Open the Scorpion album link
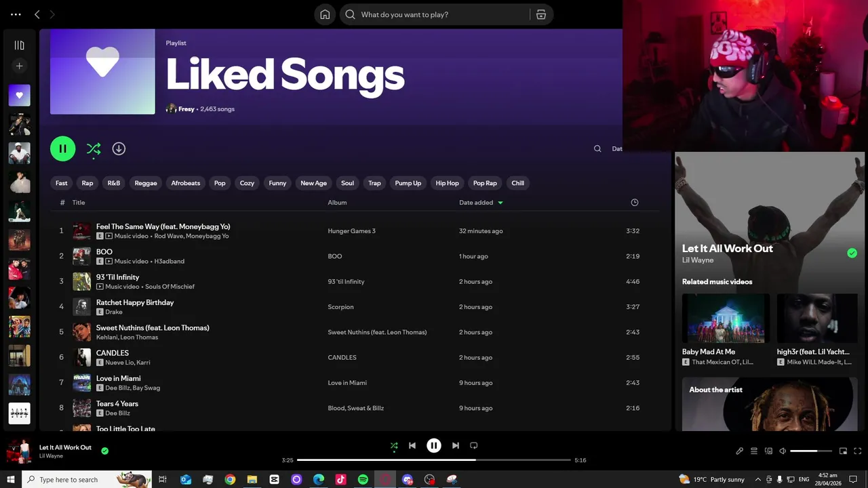Image resolution: width=868 pixels, height=488 pixels. (340, 307)
